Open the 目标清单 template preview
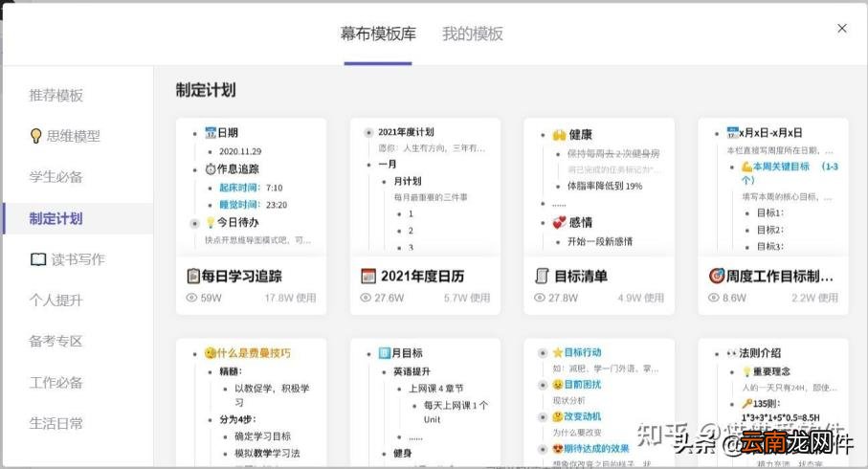 click(x=599, y=188)
